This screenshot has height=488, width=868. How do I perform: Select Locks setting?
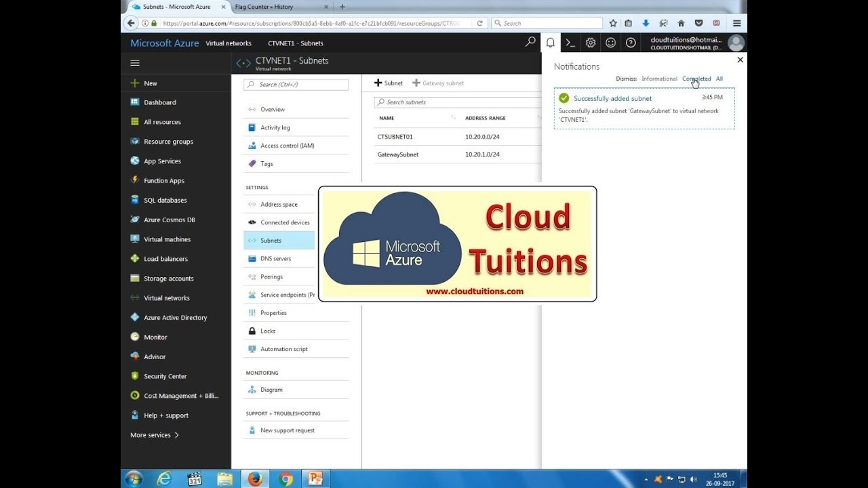point(268,331)
